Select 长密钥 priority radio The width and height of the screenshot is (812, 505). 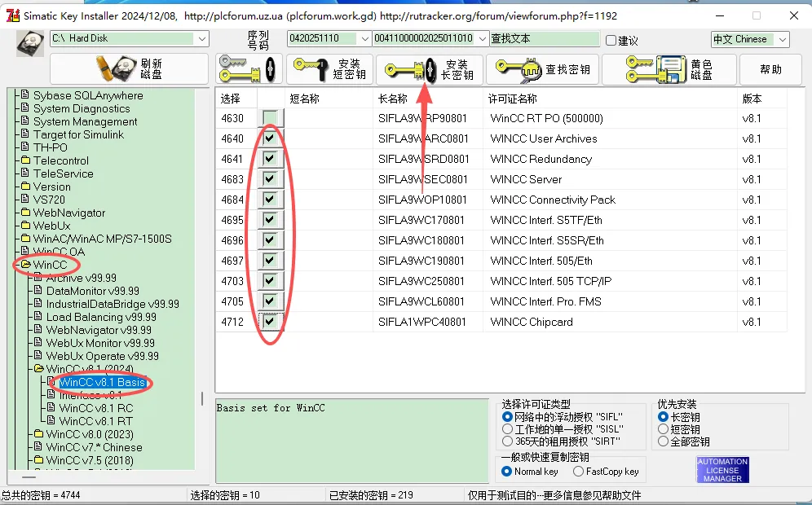coord(663,416)
